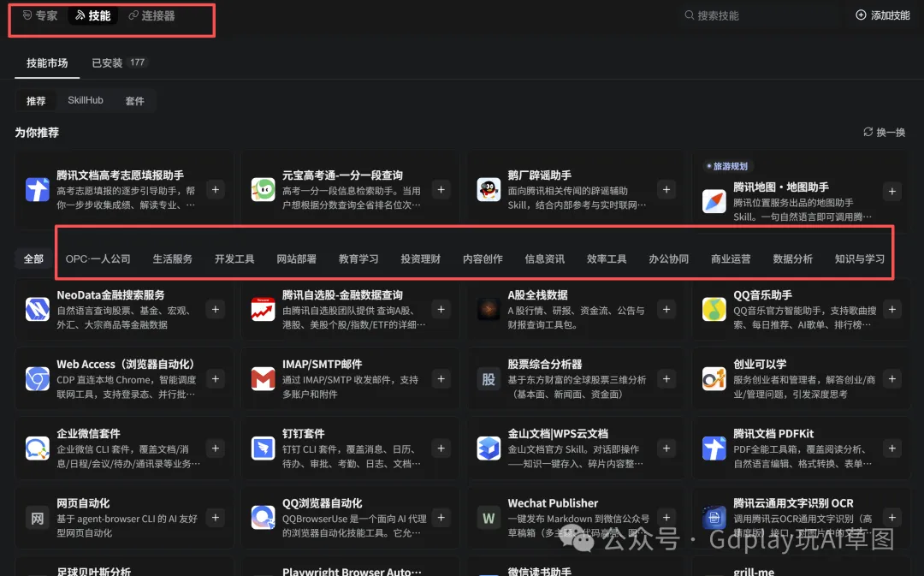Add the Web Access（浏览器自动化）skill
The width and height of the screenshot is (924, 576).
pos(216,379)
